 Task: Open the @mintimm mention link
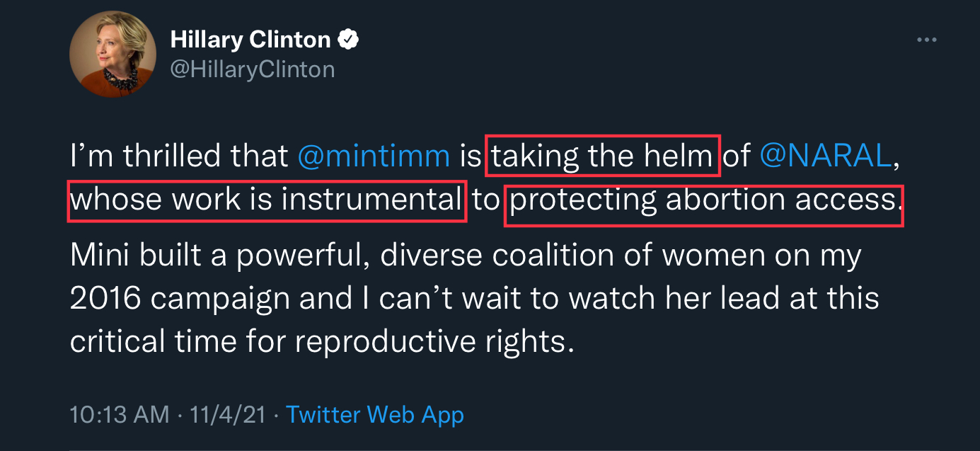[x=374, y=156]
